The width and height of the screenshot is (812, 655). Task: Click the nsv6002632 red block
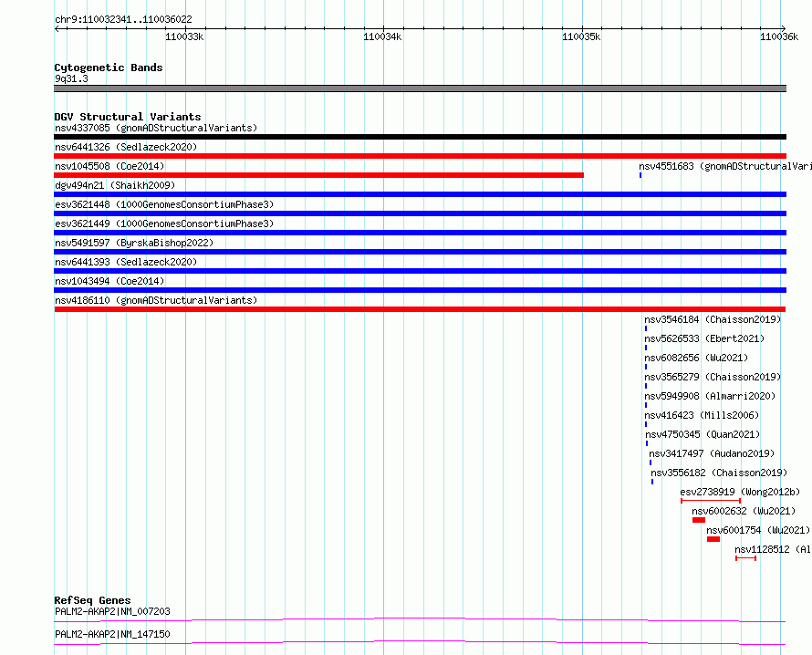[x=699, y=520]
